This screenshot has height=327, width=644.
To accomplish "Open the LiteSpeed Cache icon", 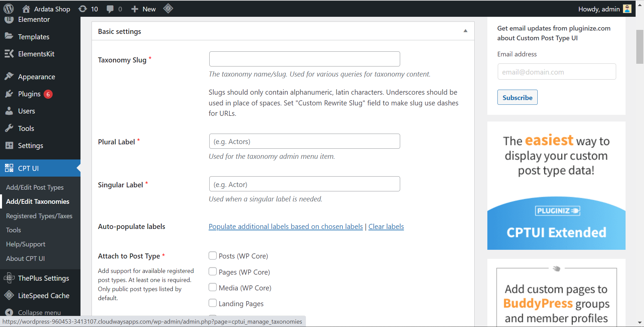I will (9, 295).
